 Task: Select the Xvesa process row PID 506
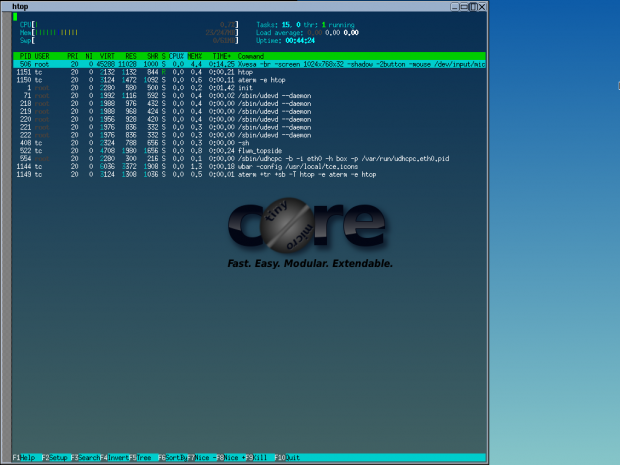tap(249, 64)
